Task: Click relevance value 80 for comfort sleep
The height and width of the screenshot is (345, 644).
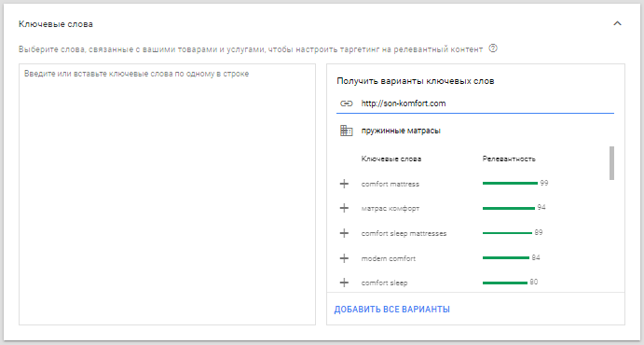Action: (533, 283)
